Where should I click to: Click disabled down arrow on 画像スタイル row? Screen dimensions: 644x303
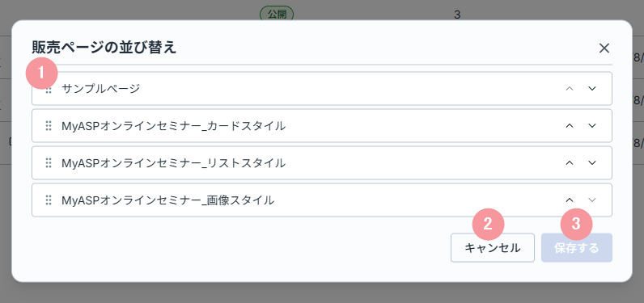[x=592, y=200]
